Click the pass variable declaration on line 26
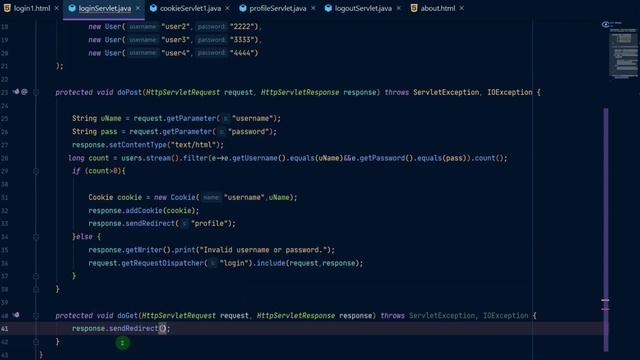This screenshot has height=360, width=640. click(109, 131)
